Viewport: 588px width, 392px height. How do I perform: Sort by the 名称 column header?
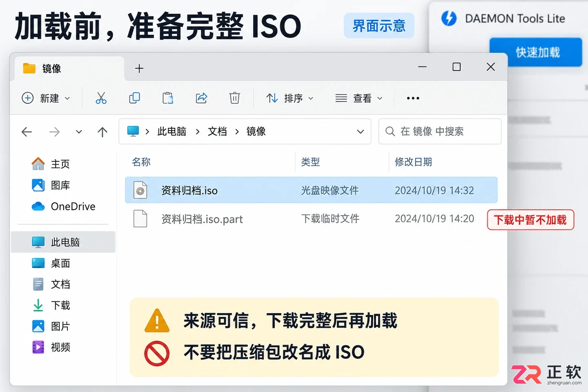tap(141, 162)
